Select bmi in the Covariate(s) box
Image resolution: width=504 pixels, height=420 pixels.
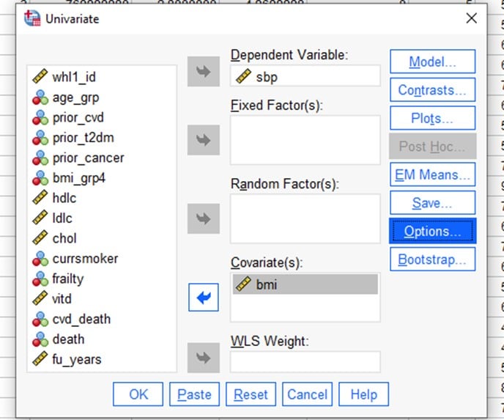click(266, 284)
